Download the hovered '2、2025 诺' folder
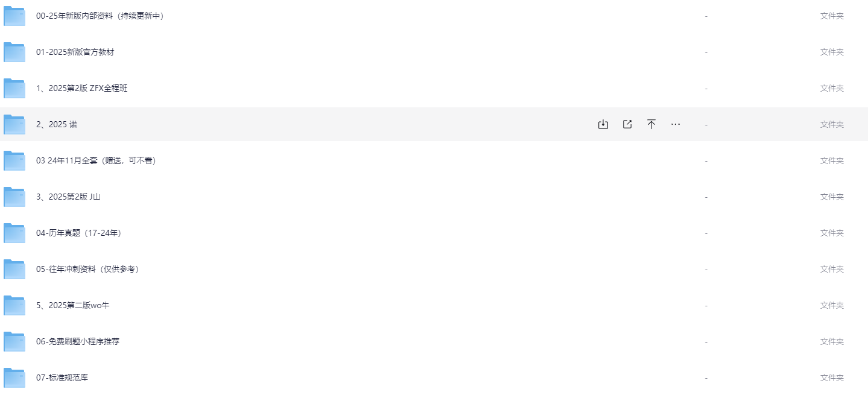 pyautogui.click(x=603, y=124)
